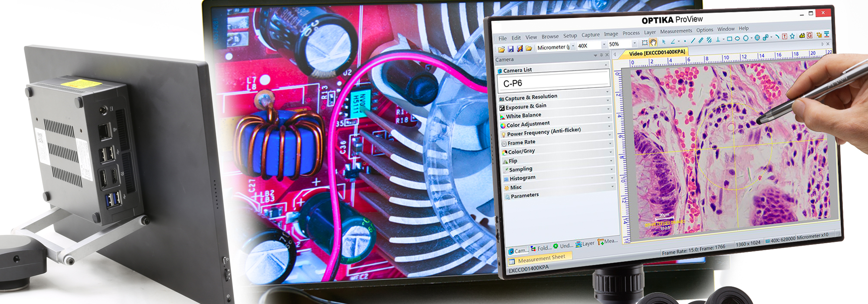
Task: Select the hand pan tool
Action: [x=653, y=43]
